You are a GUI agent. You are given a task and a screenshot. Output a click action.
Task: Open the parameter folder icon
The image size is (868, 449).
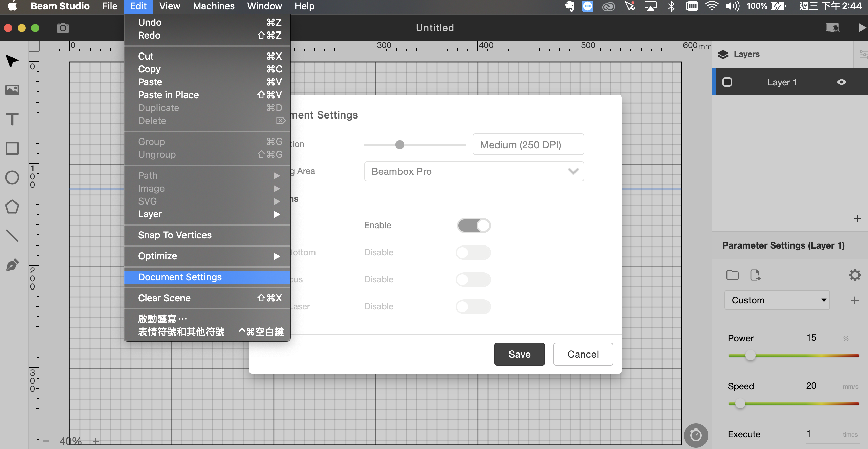click(733, 275)
